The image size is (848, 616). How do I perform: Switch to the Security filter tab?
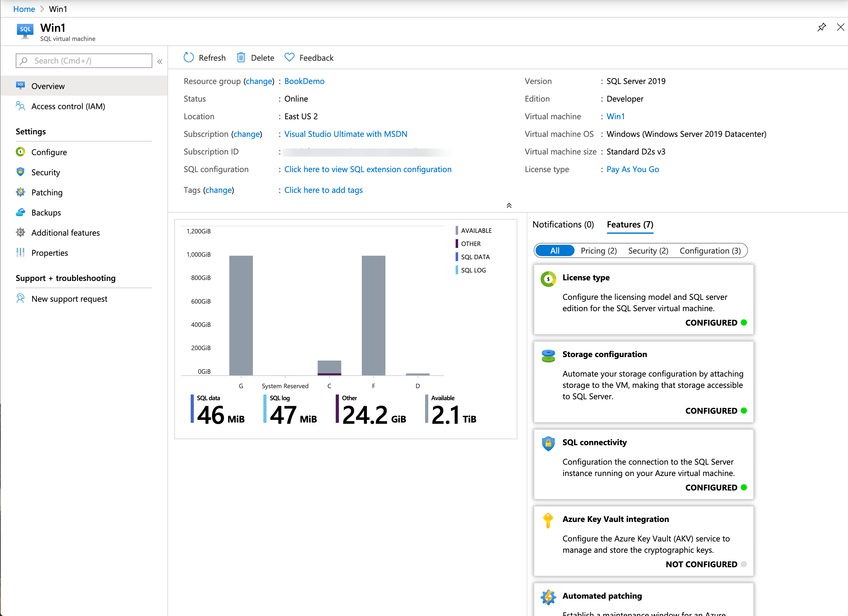(647, 250)
